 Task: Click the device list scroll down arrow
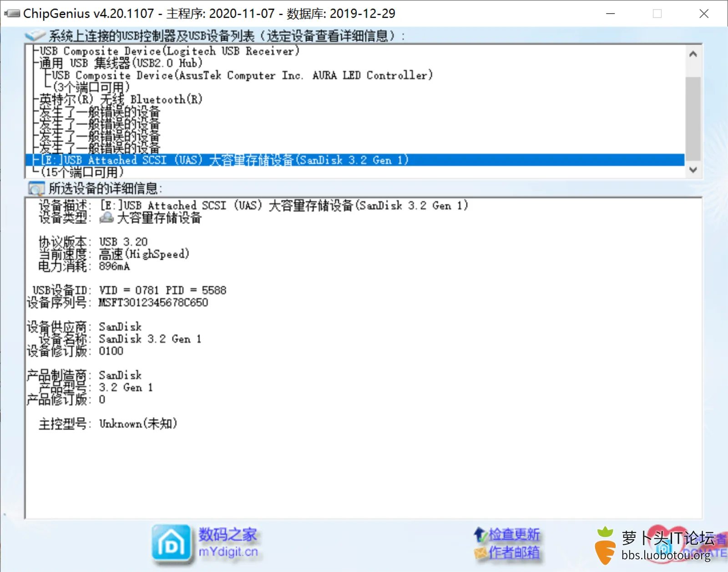tap(693, 170)
